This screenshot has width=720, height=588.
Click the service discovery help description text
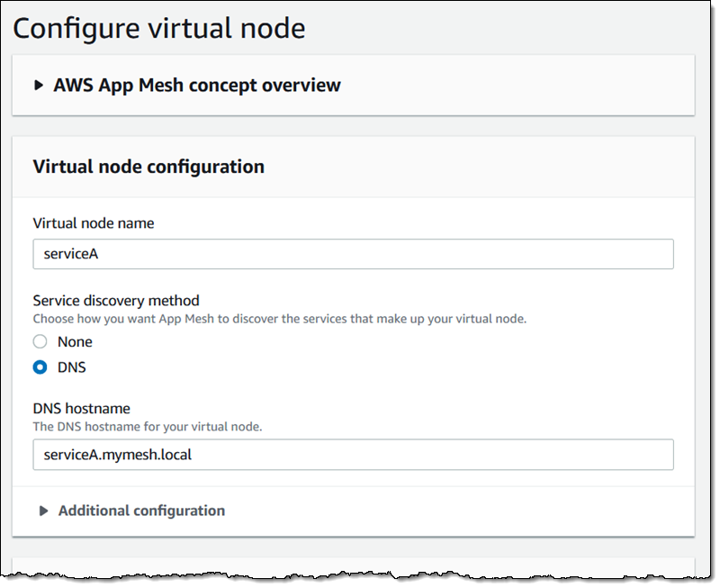click(x=279, y=319)
